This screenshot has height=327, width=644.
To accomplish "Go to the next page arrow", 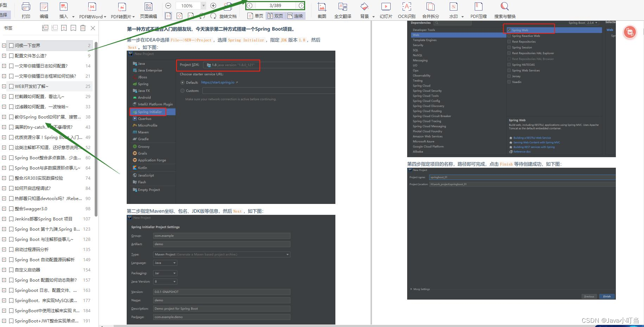I will (301, 6).
